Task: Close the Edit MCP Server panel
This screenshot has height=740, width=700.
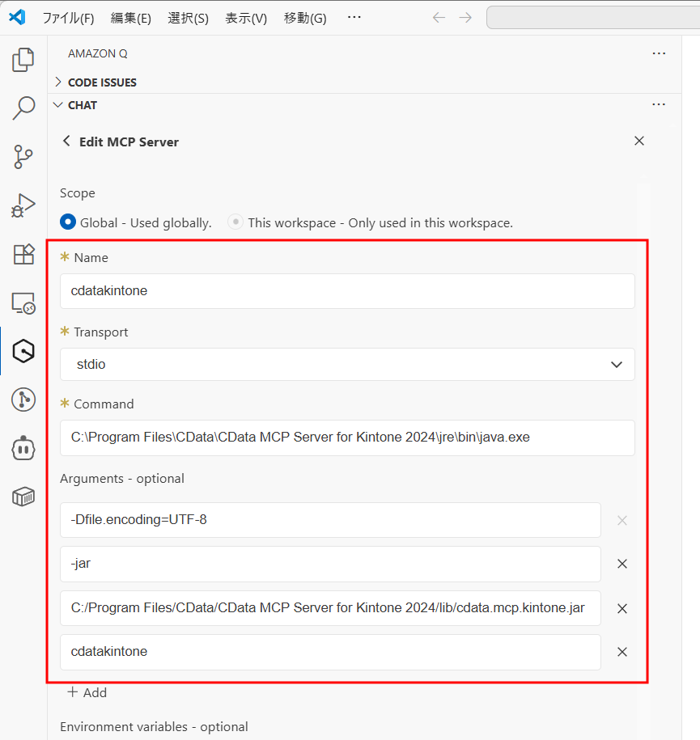Action: (639, 141)
